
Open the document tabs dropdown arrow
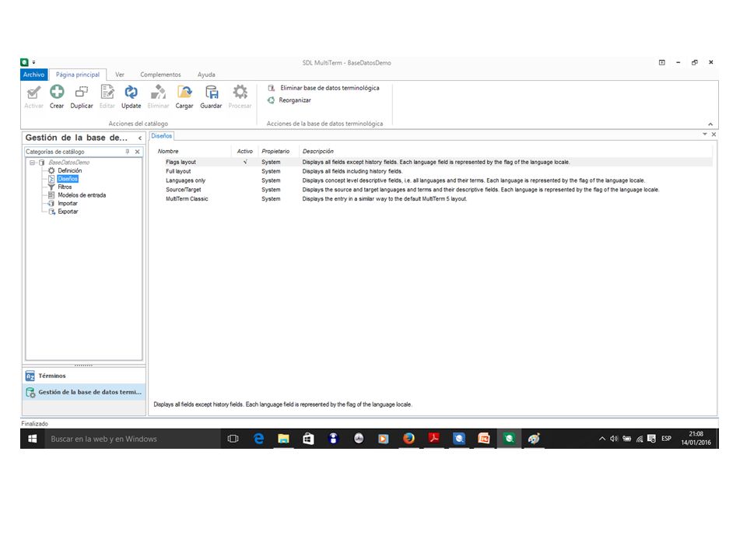point(705,135)
